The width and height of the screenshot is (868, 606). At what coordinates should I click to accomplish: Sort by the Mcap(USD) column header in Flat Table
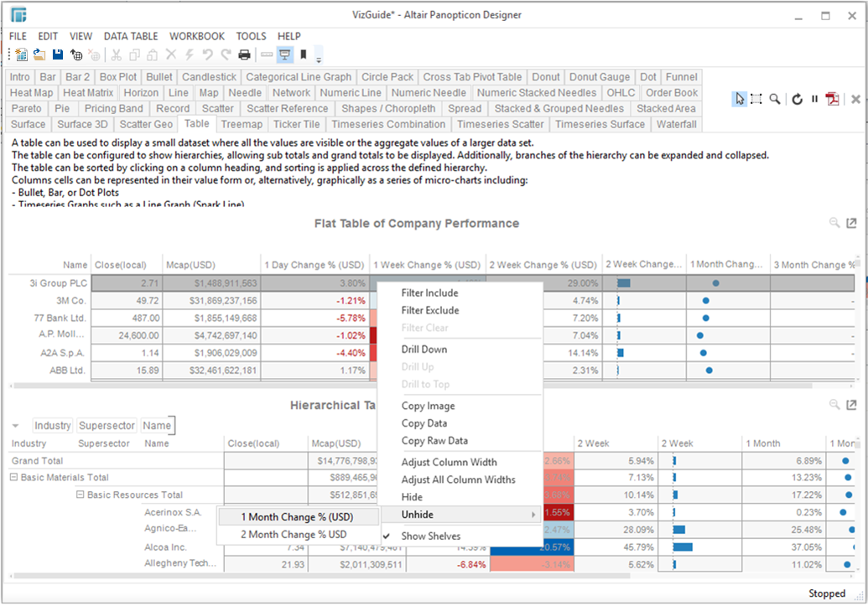pos(211,265)
